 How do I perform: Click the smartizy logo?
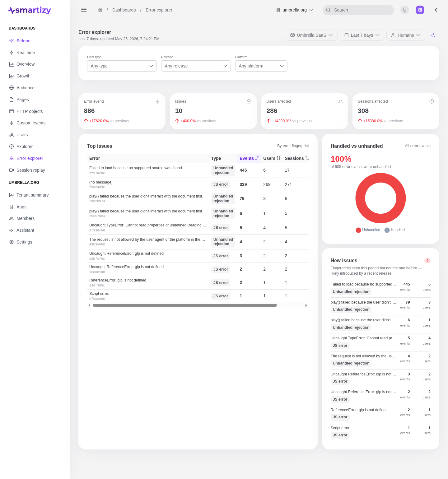point(30,10)
